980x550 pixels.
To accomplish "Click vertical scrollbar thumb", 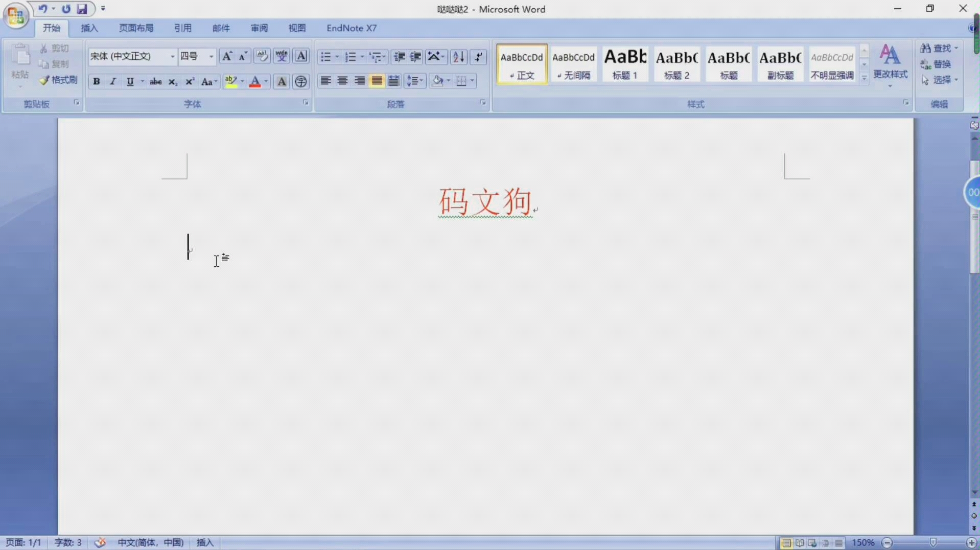I will (974, 217).
